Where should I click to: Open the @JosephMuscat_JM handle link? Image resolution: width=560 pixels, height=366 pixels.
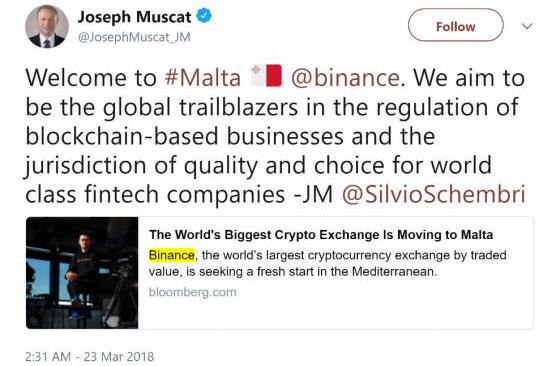[x=134, y=37]
